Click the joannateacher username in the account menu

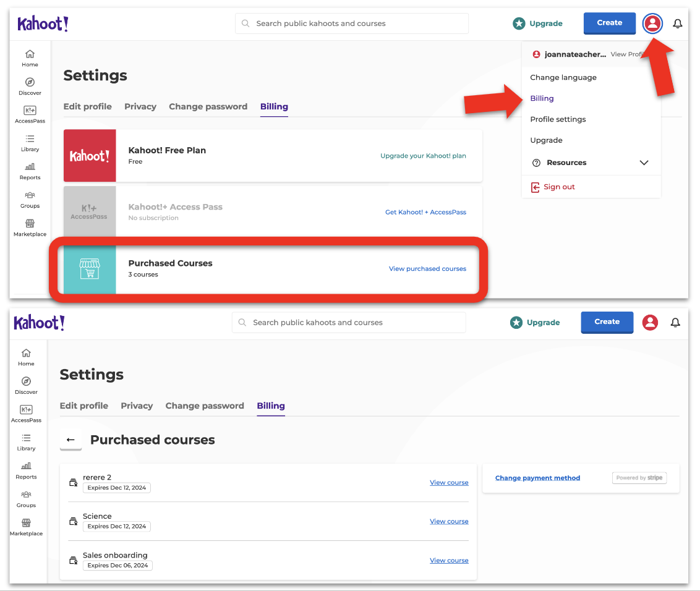tap(575, 54)
